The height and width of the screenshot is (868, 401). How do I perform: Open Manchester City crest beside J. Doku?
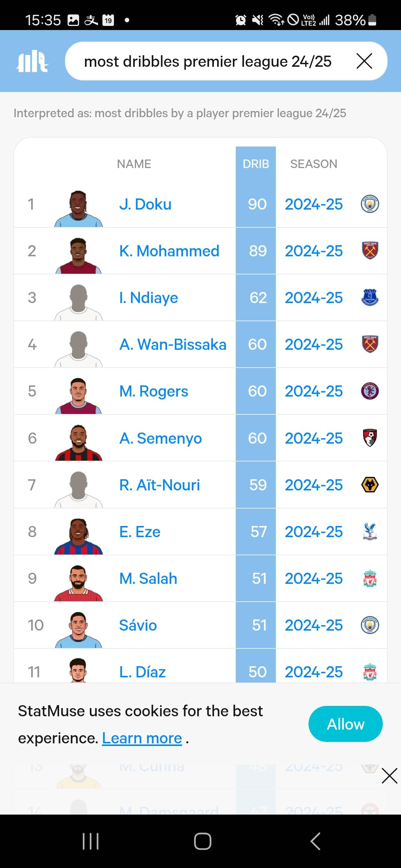click(370, 204)
